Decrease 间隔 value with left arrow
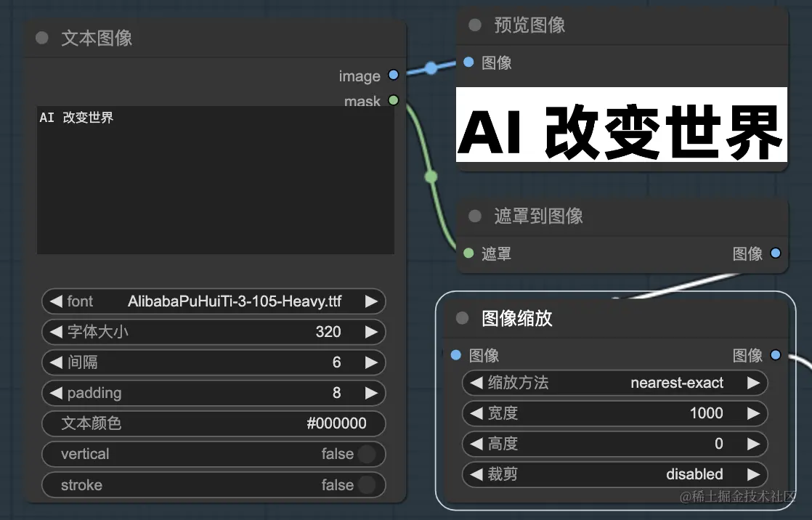The width and height of the screenshot is (812, 520). click(56, 362)
